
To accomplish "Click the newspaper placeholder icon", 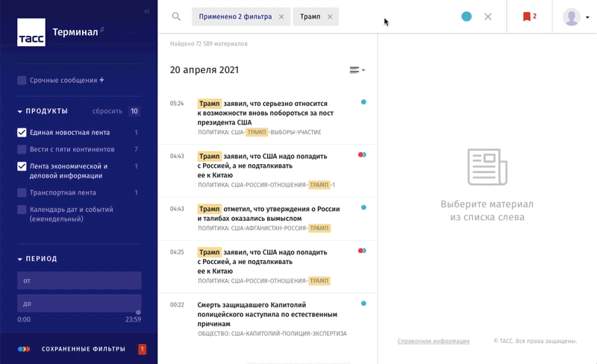I will tap(487, 167).
